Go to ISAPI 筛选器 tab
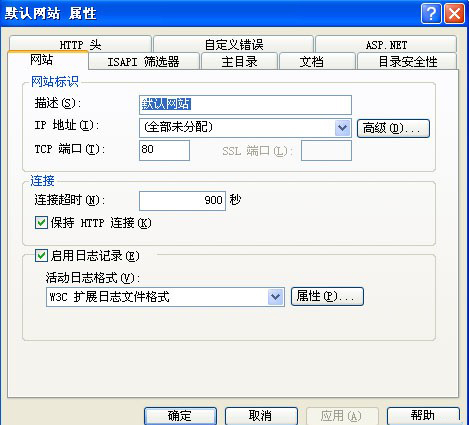 144,61
